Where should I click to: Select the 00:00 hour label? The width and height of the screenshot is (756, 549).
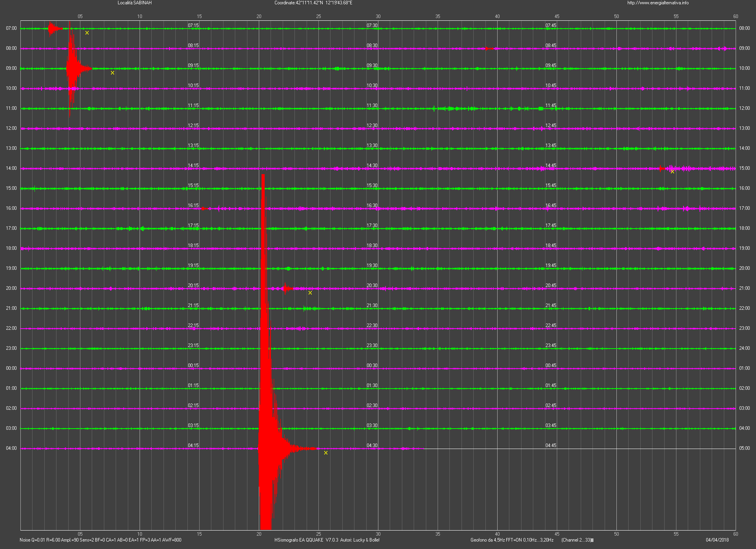pyautogui.click(x=11, y=368)
